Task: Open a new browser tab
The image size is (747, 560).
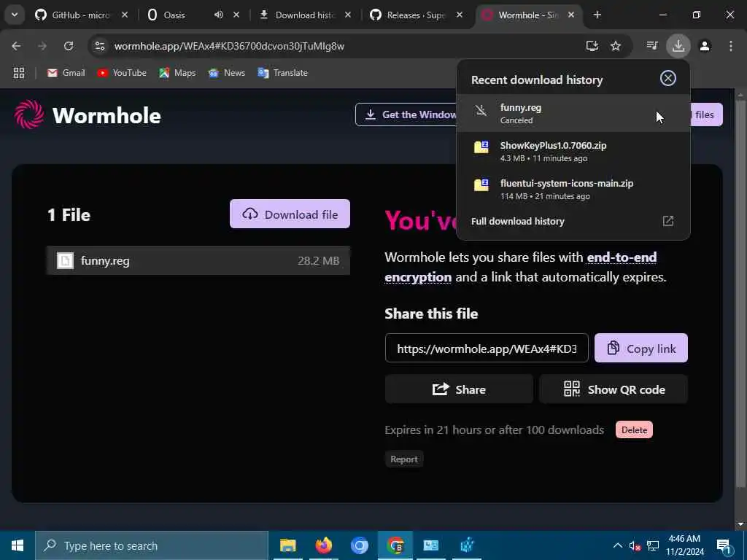Action: 597,15
